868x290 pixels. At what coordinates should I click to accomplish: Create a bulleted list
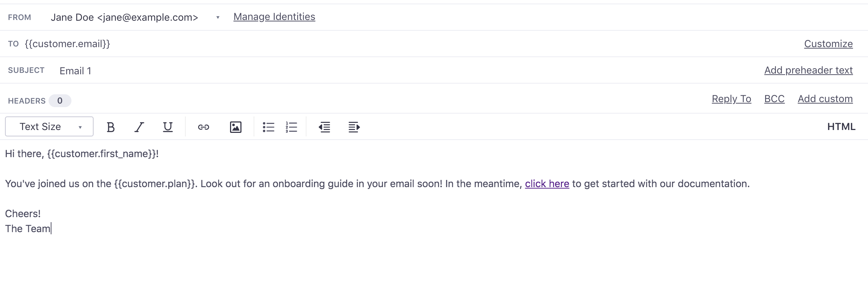pos(268,127)
